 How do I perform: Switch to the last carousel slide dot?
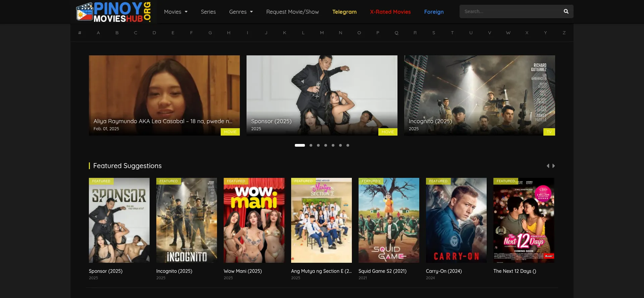click(x=348, y=145)
